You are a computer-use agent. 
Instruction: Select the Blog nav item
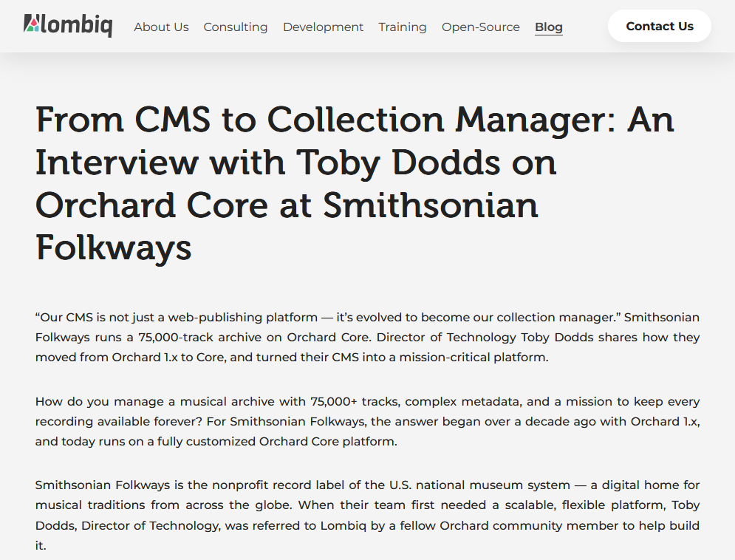[x=548, y=27]
